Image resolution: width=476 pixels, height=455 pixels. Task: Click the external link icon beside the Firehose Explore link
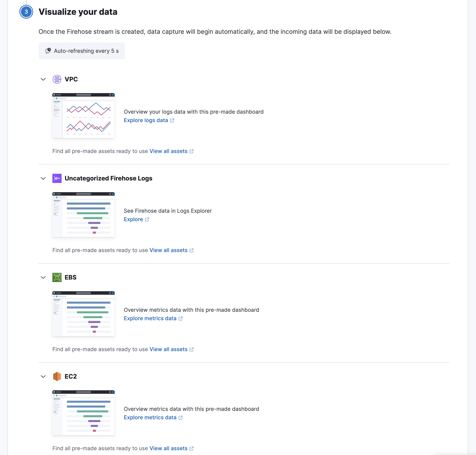(x=147, y=219)
